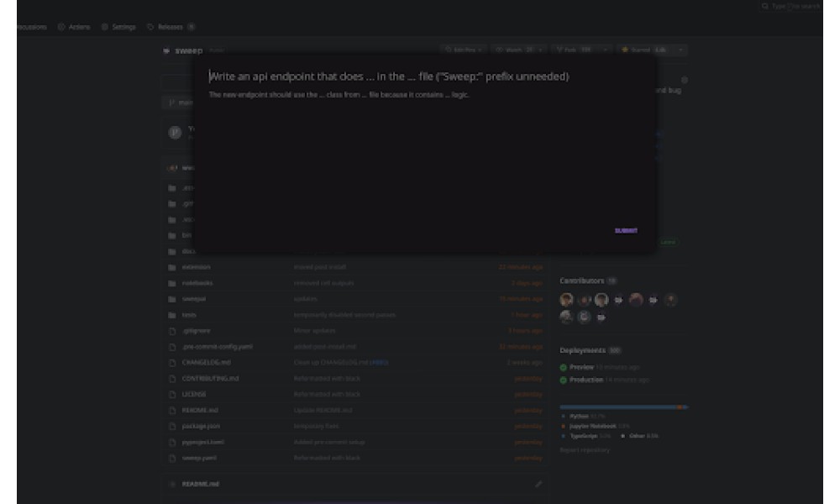Click the SUBMIT button in the dialog
Screen dimensions: 840x504
[x=626, y=231]
